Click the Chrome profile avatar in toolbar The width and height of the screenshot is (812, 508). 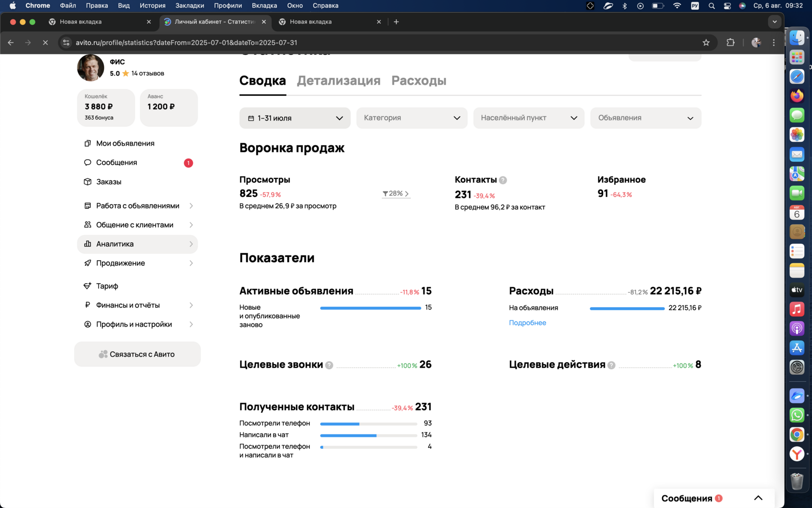coord(756,43)
